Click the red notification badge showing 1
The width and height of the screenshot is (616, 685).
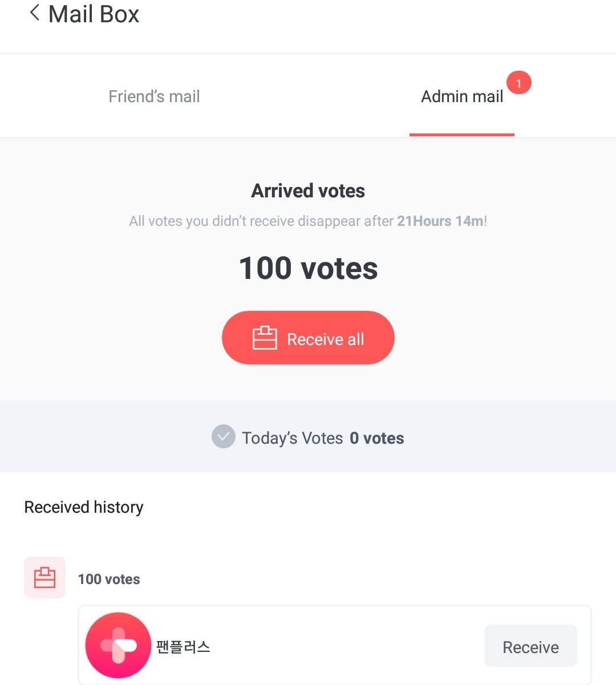(x=518, y=83)
